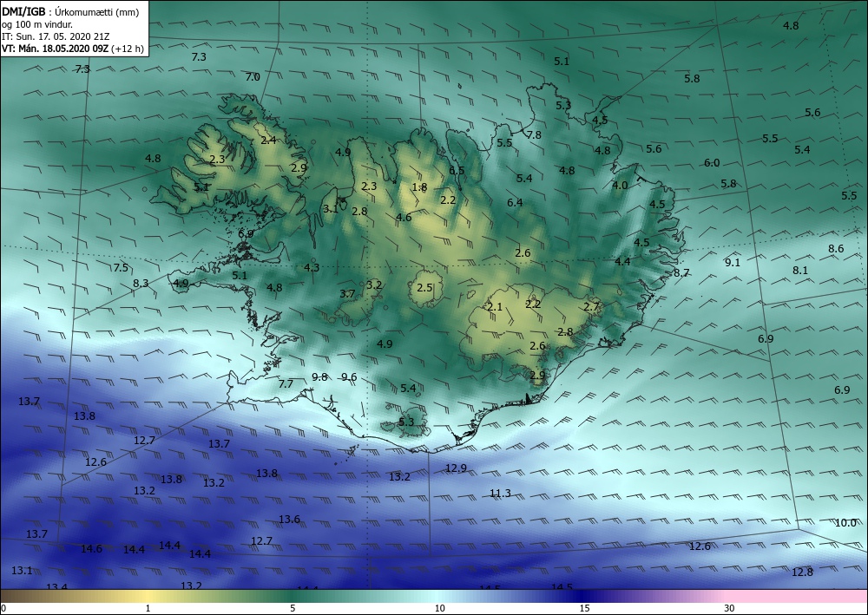The width and height of the screenshot is (868, 615).
Task: Select the map value '7.8'
Action: click(x=534, y=135)
